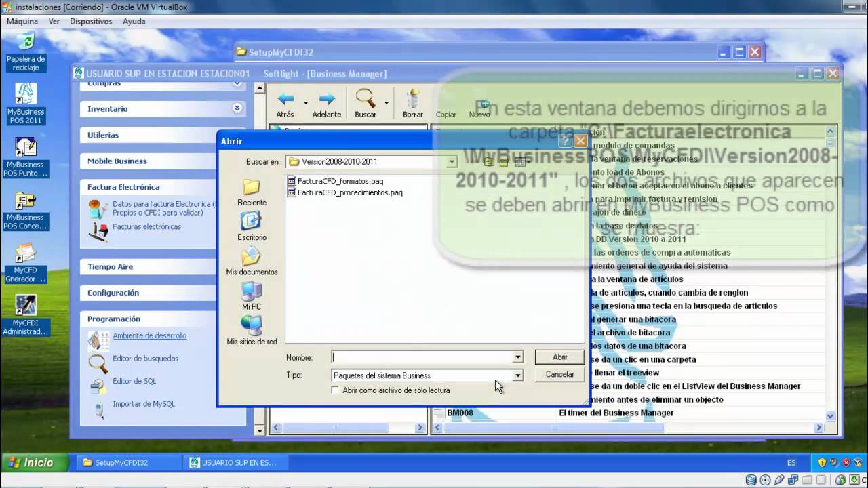Click in the Nombre file name field
Screen dimensions: 868x488
tap(421, 357)
